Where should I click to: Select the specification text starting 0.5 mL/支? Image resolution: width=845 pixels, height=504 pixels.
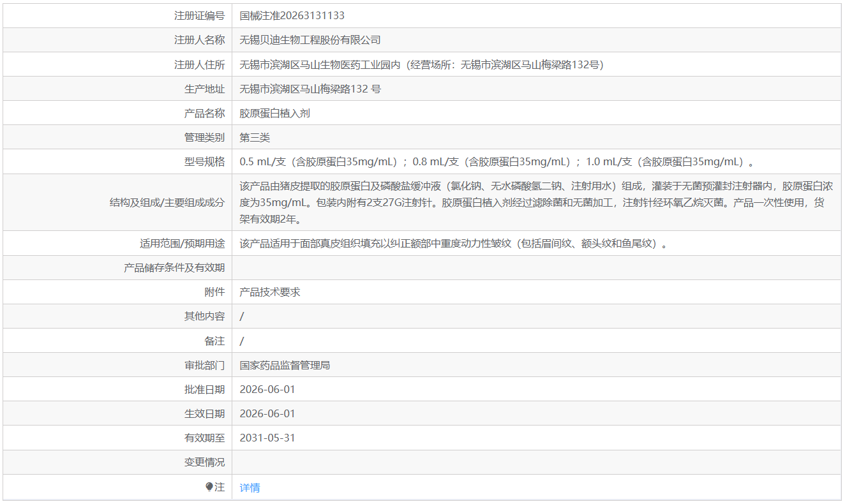pos(497,161)
